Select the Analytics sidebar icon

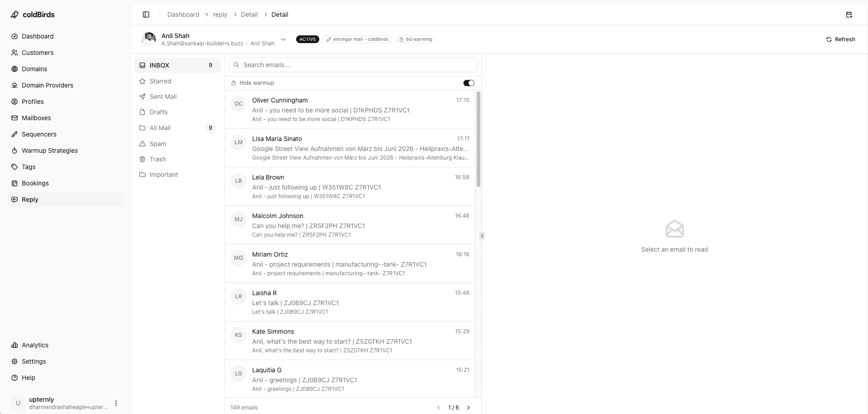pos(14,345)
